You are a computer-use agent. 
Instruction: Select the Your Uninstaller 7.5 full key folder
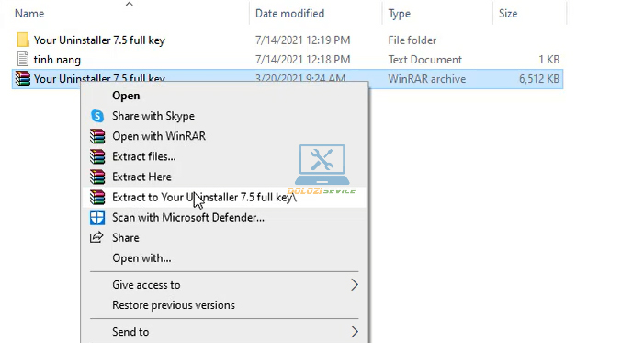pos(99,40)
